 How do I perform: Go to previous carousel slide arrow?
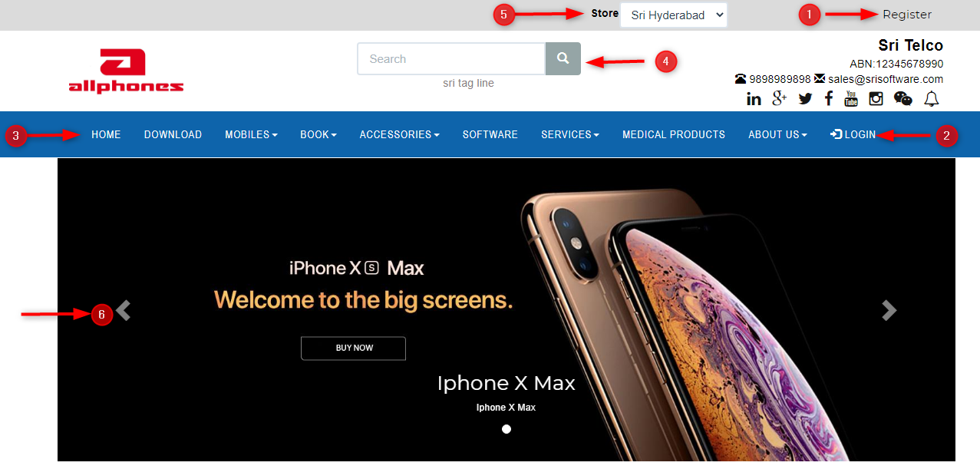124,310
